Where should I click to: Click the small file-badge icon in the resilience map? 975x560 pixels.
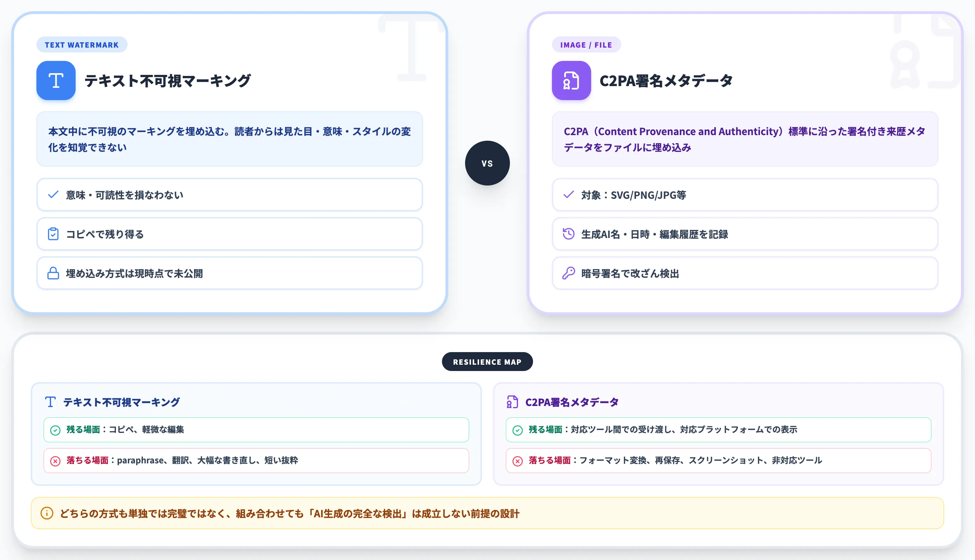coord(512,402)
